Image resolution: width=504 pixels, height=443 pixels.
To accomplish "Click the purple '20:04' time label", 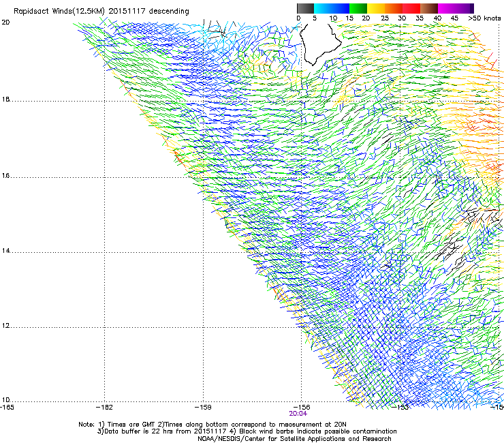I will click(298, 414).
